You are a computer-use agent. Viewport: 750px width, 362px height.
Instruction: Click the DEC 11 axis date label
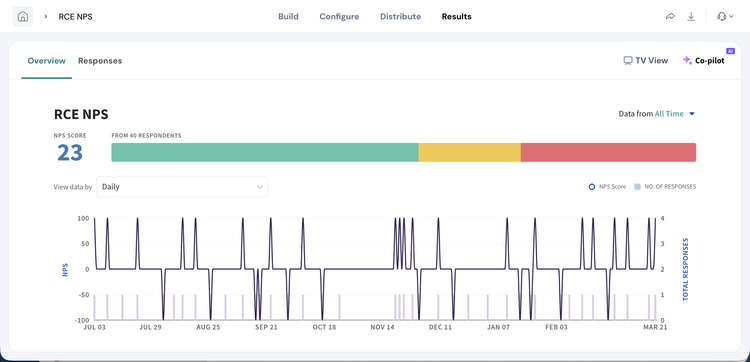440,327
